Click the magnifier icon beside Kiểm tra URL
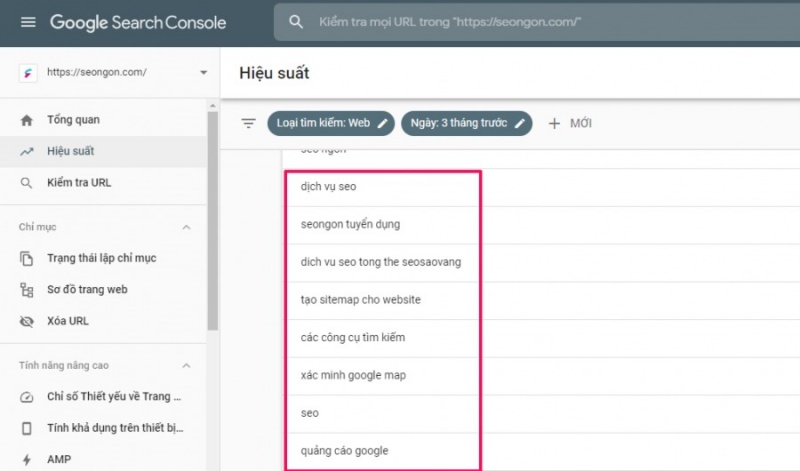The width and height of the screenshot is (800, 471). pos(26,183)
